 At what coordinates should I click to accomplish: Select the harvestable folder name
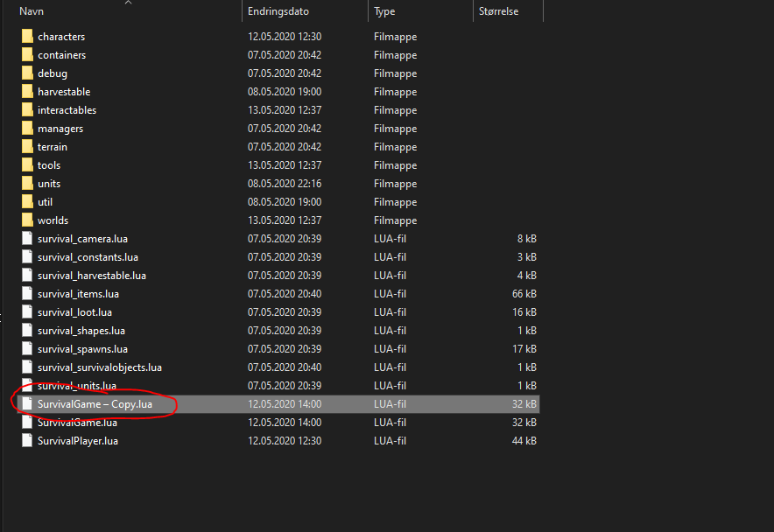pos(64,92)
